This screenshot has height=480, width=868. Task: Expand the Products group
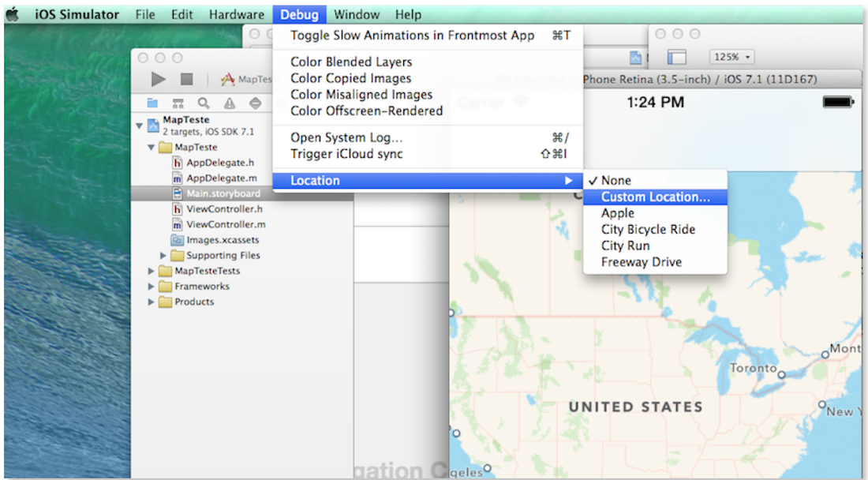[x=151, y=302]
